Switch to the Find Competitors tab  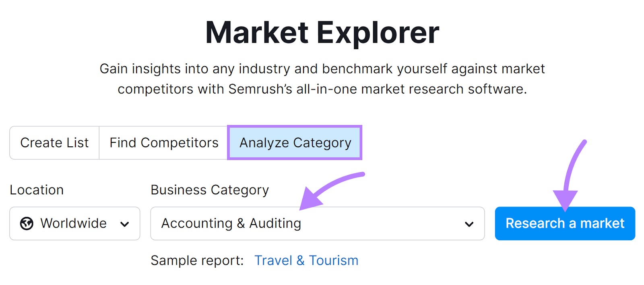click(x=163, y=142)
